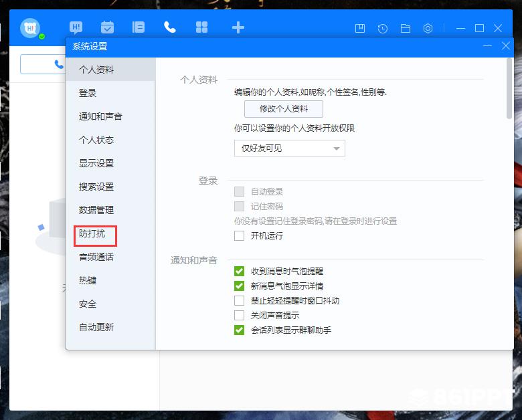This screenshot has height=420, width=522.
Task: Open the message history clock icon
Action: click(383, 28)
